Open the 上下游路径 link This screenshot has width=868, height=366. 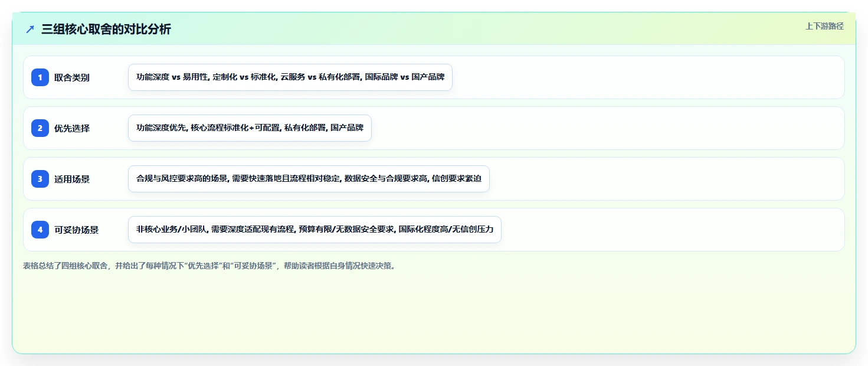pyautogui.click(x=824, y=26)
